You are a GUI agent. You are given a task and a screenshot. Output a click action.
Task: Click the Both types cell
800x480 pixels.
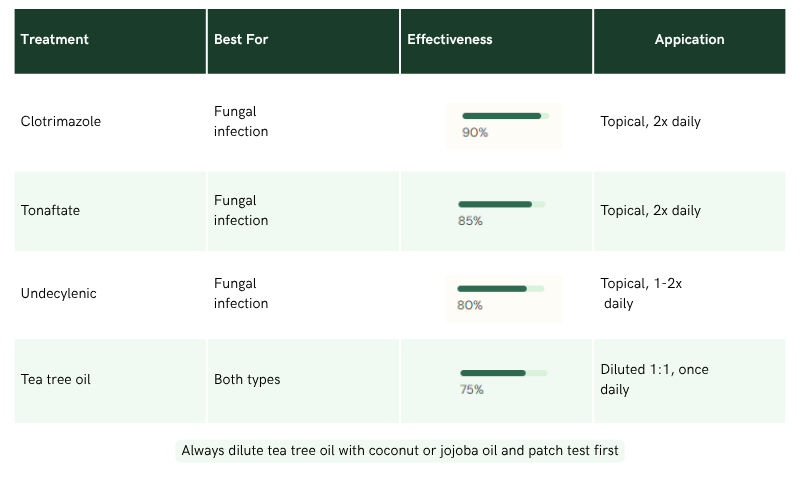coord(247,380)
